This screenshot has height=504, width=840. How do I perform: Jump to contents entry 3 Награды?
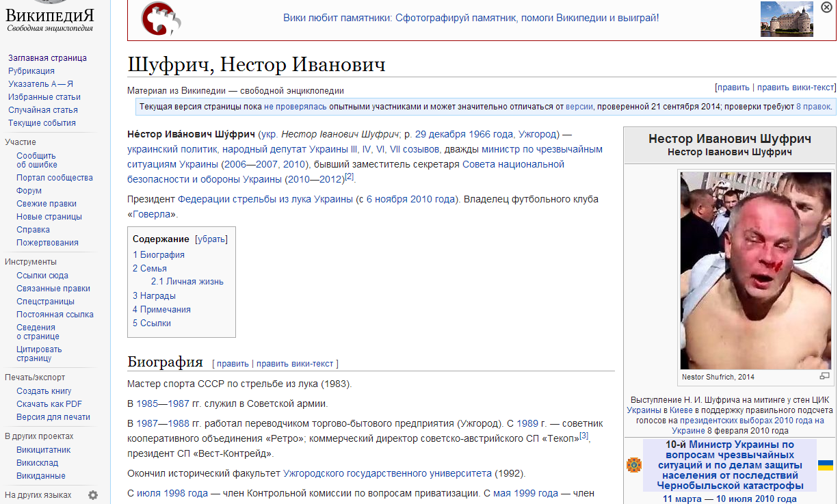155,296
